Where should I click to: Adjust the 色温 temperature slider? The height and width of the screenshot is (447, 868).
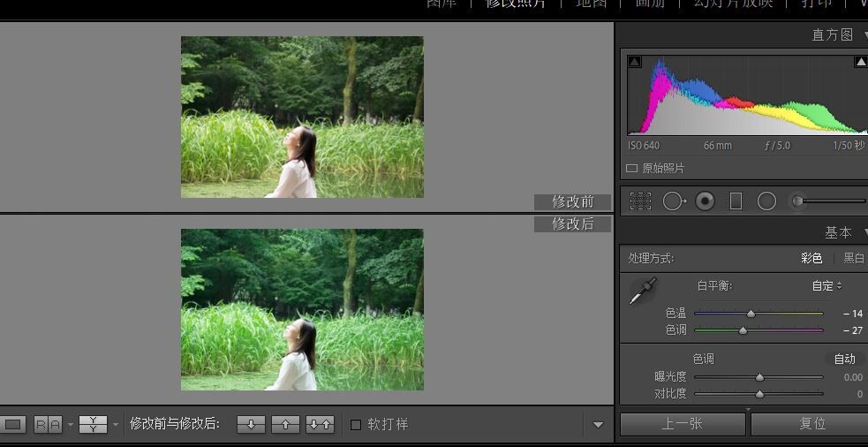click(x=759, y=314)
